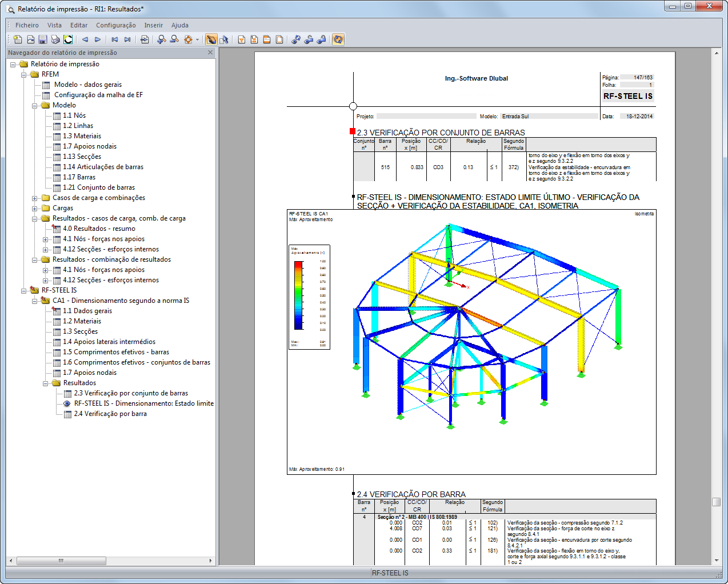The width and height of the screenshot is (728, 584).
Task: Close the Navegador do relatório de impressão panel
Action: point(210,52)
